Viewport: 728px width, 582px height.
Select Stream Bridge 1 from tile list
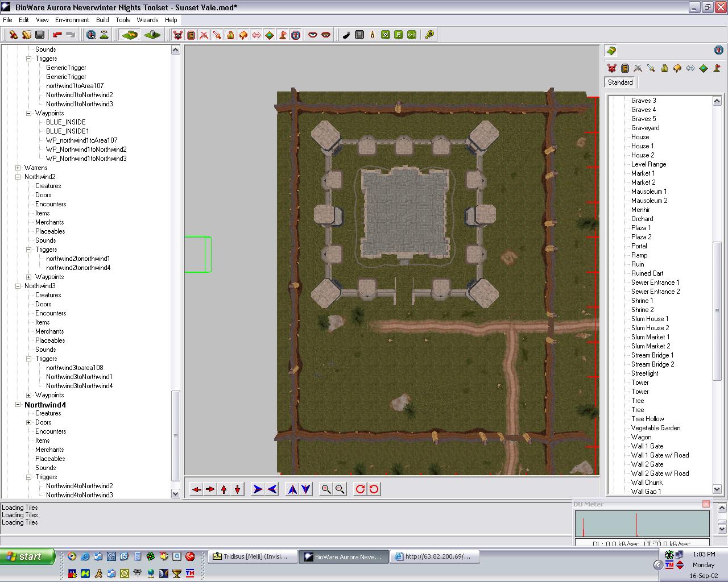pyautogui.click(x=652, y=355)
